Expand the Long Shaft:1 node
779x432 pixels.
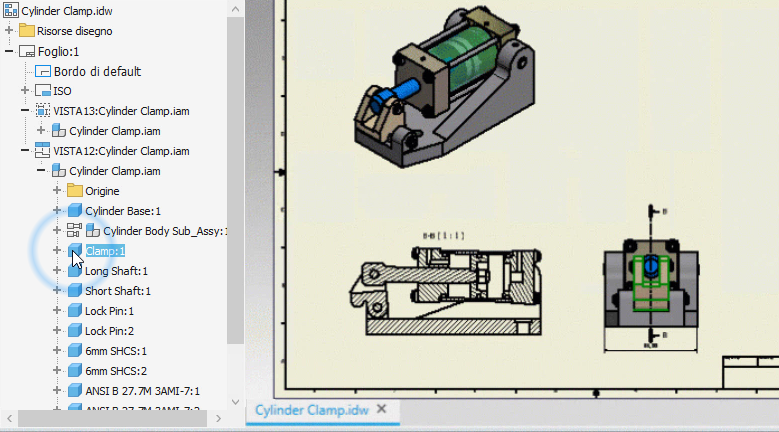[x=57, y=270]
